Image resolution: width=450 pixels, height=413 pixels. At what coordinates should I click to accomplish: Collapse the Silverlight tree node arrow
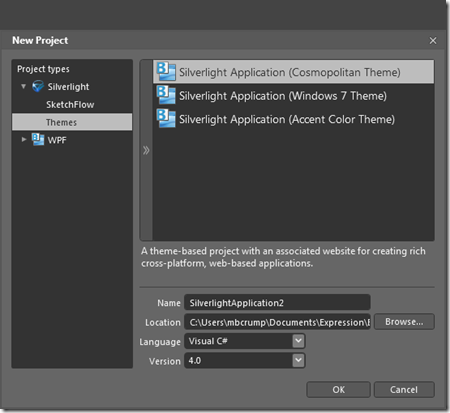pos(23,87)
